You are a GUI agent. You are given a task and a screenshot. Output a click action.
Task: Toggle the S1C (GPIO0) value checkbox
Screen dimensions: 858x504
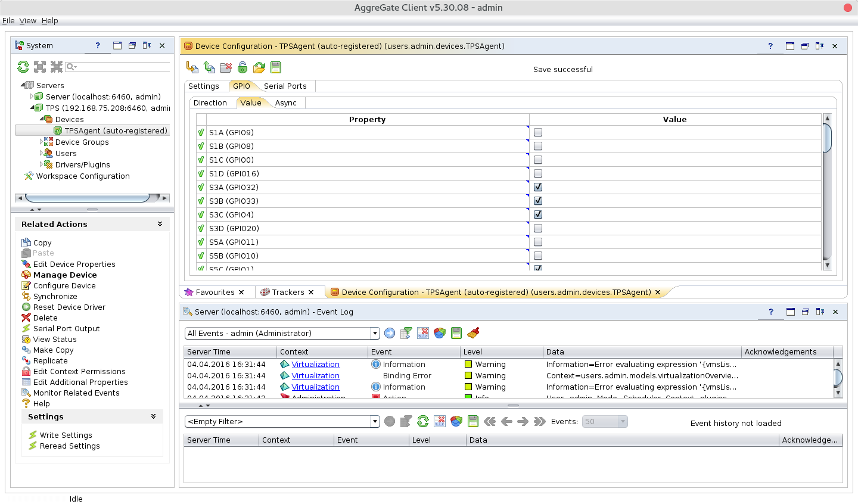pyautogui.click(x=538, y=160)
